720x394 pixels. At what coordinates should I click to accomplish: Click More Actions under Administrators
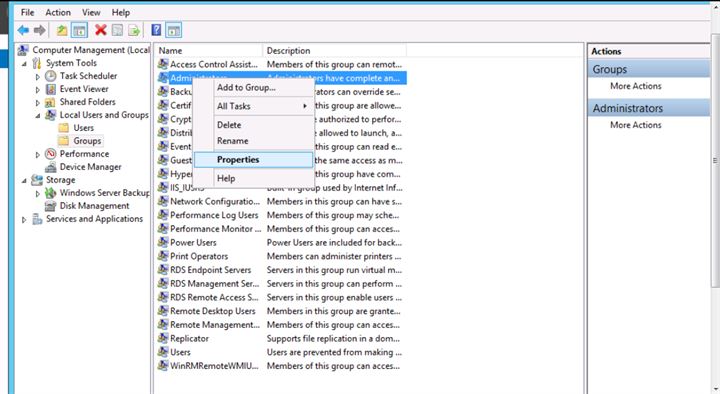click(x=636, y=125)
